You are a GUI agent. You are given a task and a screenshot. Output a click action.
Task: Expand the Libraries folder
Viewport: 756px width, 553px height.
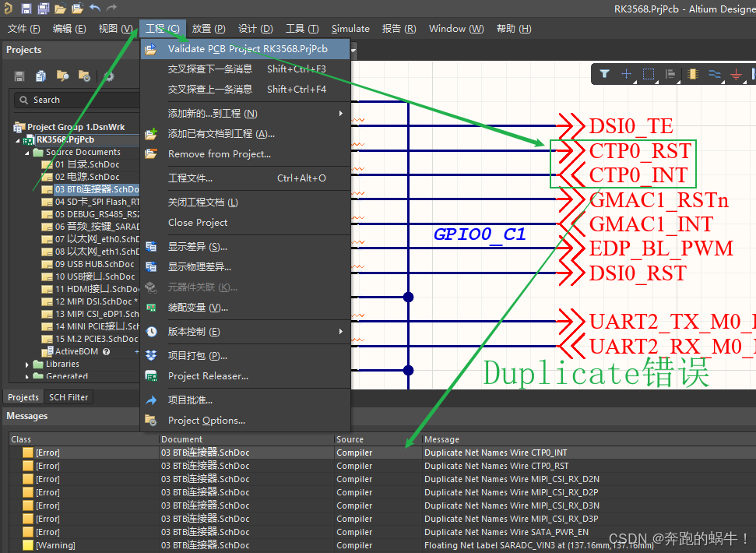coord(27,365)
